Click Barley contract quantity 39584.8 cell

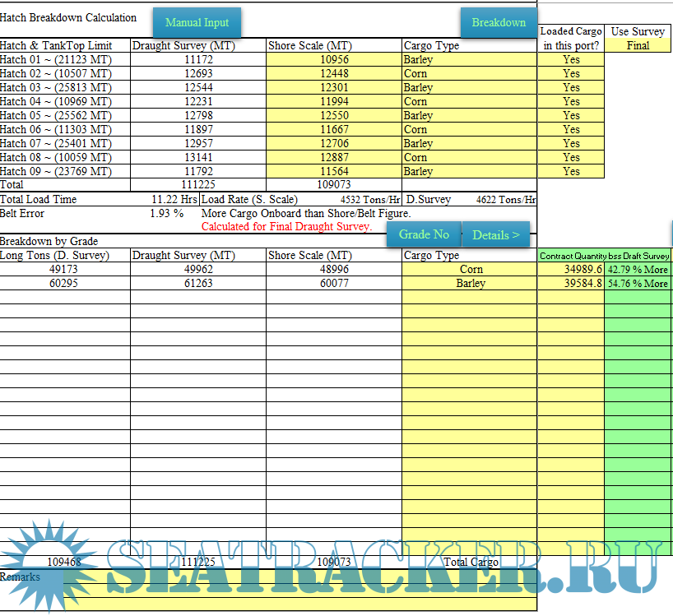click(x=571, y=284)
